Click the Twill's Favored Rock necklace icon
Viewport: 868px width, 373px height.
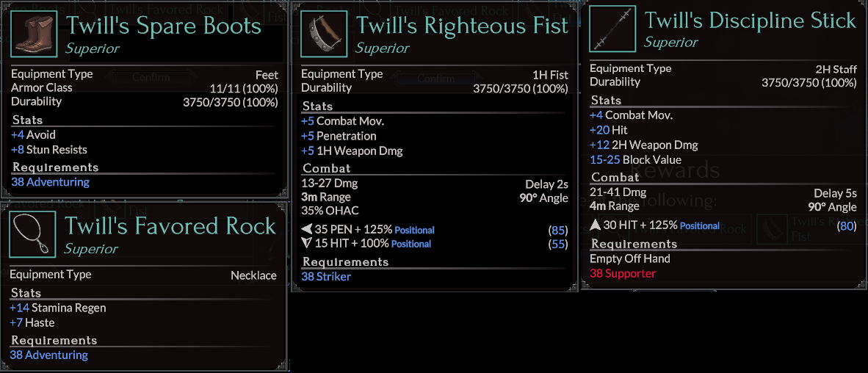click(x=32, y=234)
